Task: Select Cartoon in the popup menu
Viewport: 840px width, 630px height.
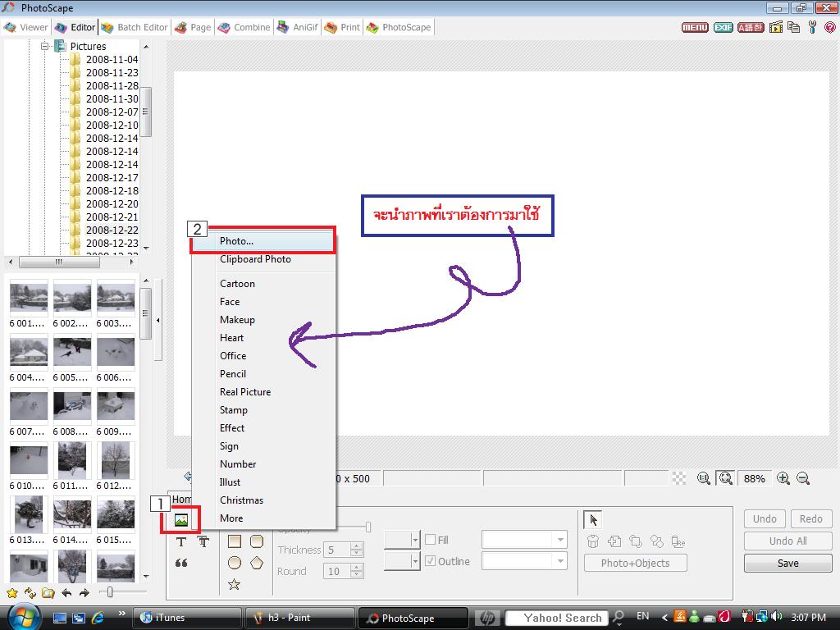Action: 264,284
